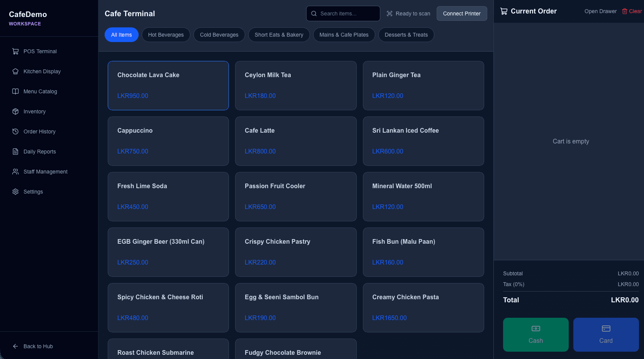
Task: Click the Current Order cart icon
Action: pyautogui.click(x=504, y=11)
